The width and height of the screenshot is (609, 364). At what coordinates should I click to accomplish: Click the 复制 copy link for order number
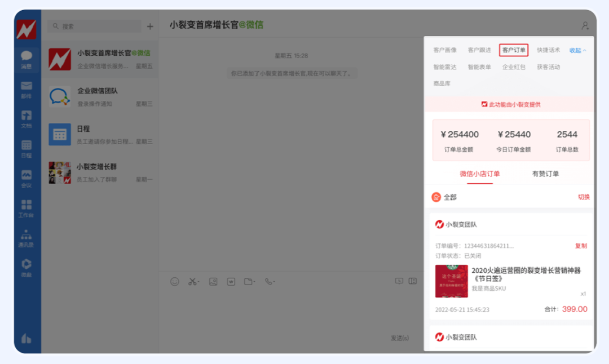click(x=581, y=246)
